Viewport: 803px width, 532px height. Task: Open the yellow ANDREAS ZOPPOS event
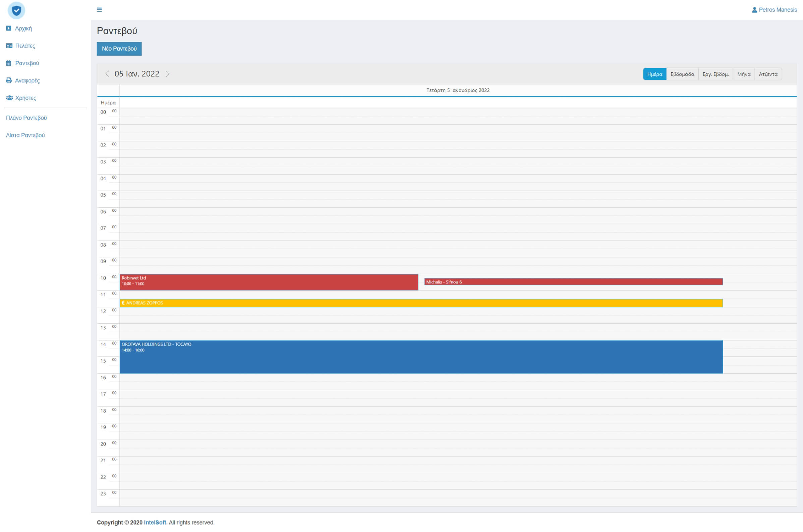click(421, 303)
